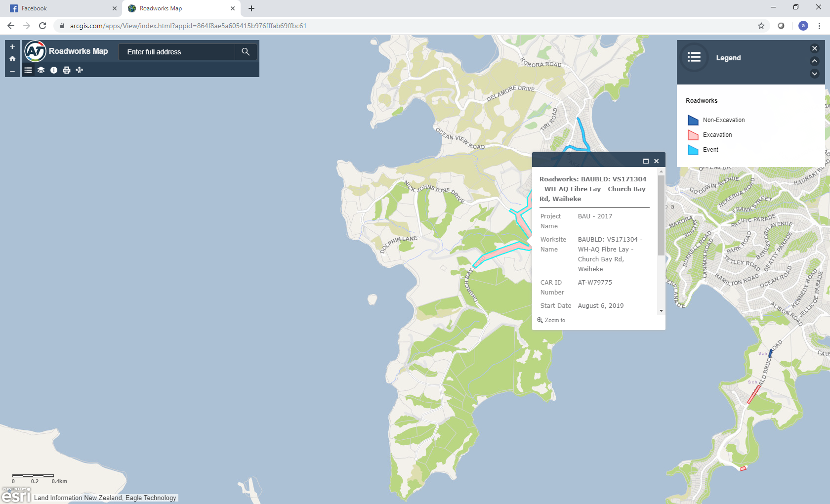Expand Legend panel with down chevron

[815, 74]
